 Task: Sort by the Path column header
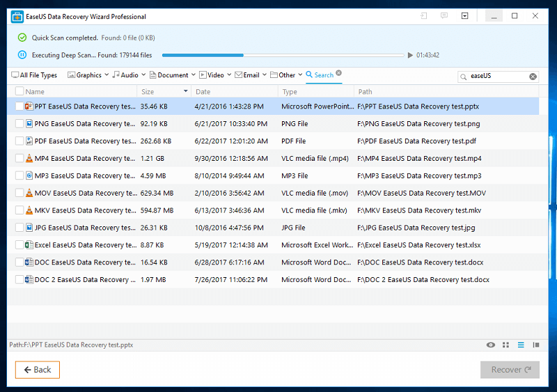click(x=365, y=92)
